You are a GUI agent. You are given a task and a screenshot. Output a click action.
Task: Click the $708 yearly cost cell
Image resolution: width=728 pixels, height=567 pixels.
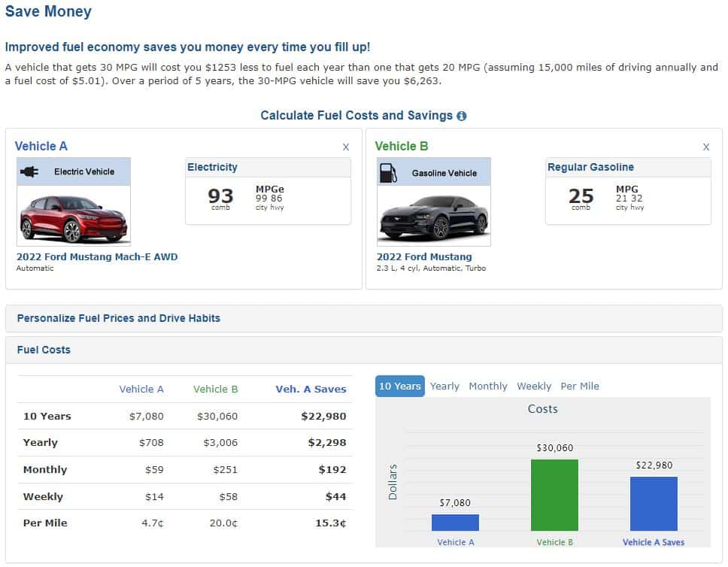(151, 443)
